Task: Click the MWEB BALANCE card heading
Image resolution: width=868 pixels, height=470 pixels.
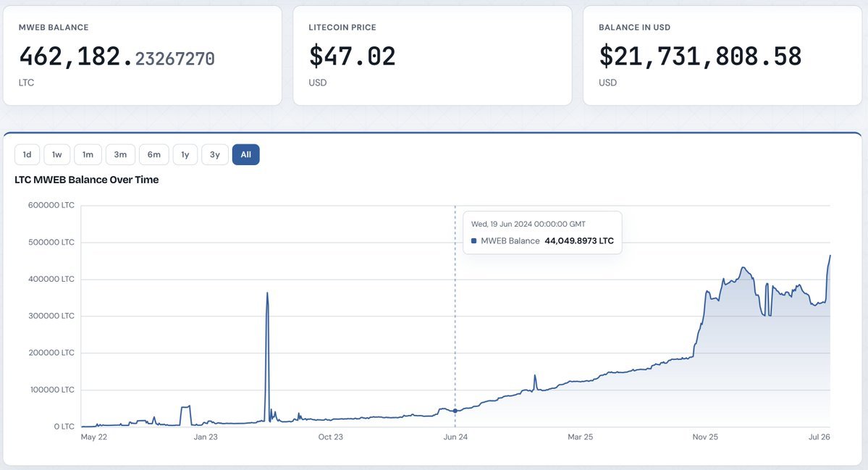Action: 54,27
